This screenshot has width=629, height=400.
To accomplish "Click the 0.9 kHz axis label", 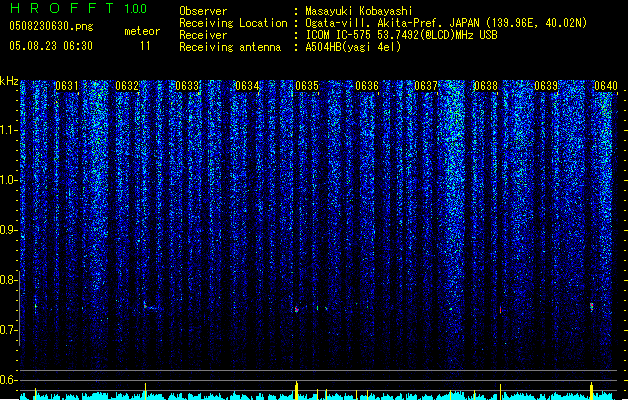I will 8,230.
